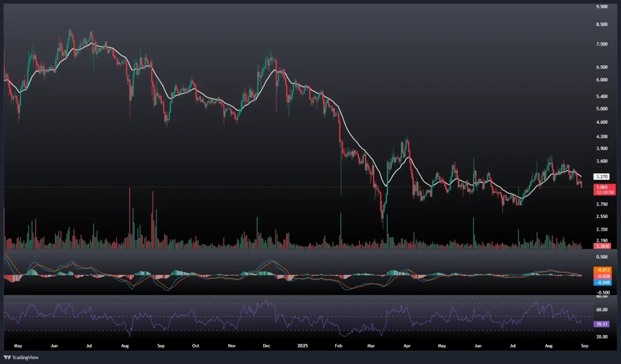
Task: Click the Dec label on time axis
Action: (x=265, y=348)
